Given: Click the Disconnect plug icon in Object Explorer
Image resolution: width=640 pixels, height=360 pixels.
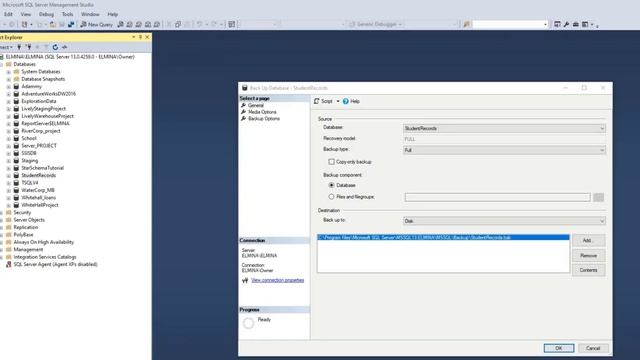Looking at the screenshot, I should (29, 47).
